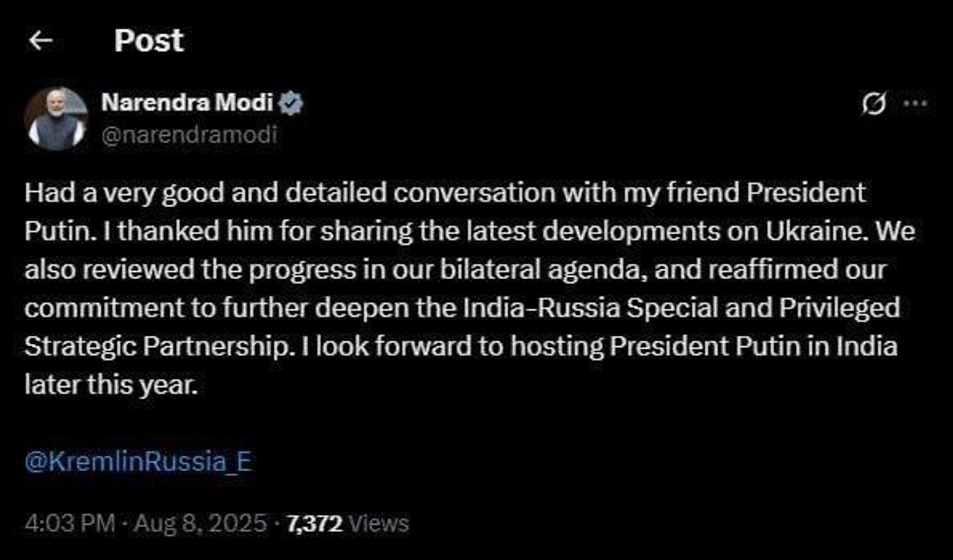The width and height of the screenshot is (953, 560).
Task: Go back using the left arrow
Action: coord(40,40)
